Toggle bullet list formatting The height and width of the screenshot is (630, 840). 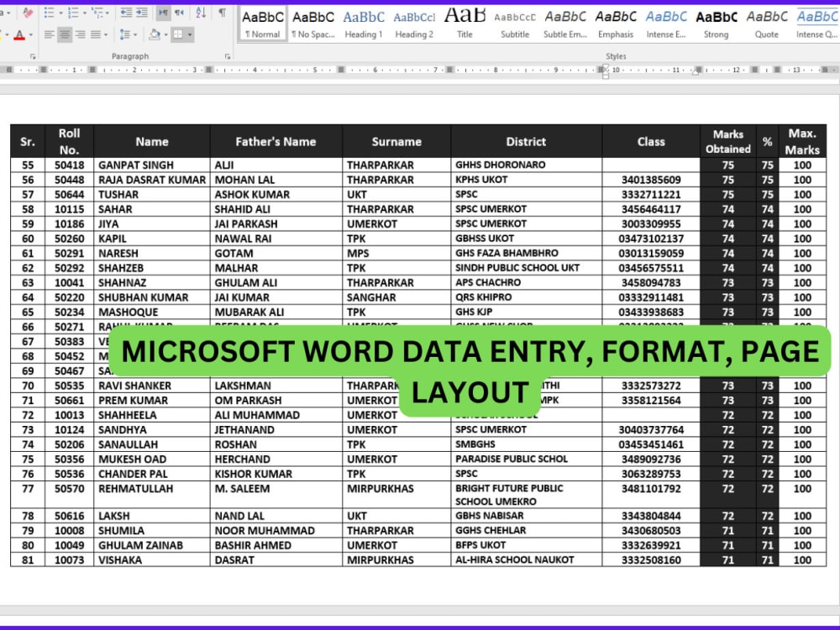(50, 13)
